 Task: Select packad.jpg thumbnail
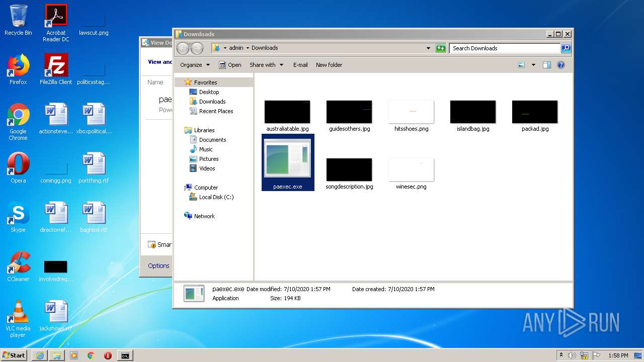point(535,116)
